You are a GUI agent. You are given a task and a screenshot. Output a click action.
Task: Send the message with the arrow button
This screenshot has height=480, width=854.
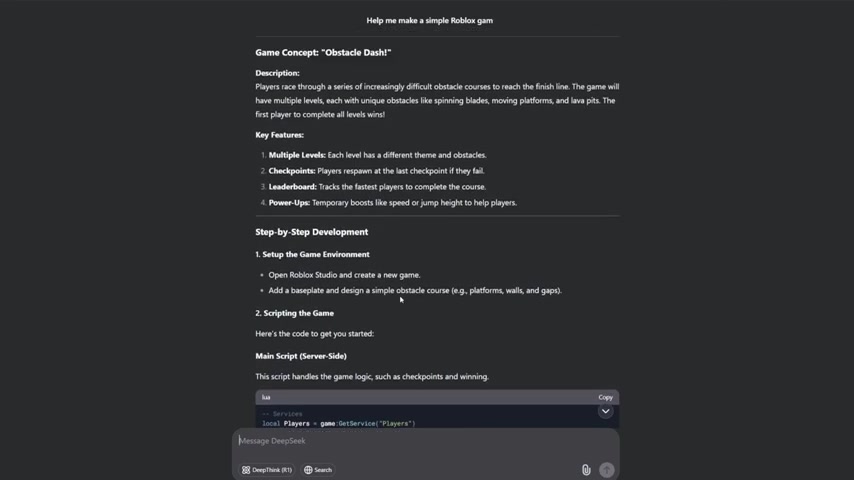pos(607,470)
